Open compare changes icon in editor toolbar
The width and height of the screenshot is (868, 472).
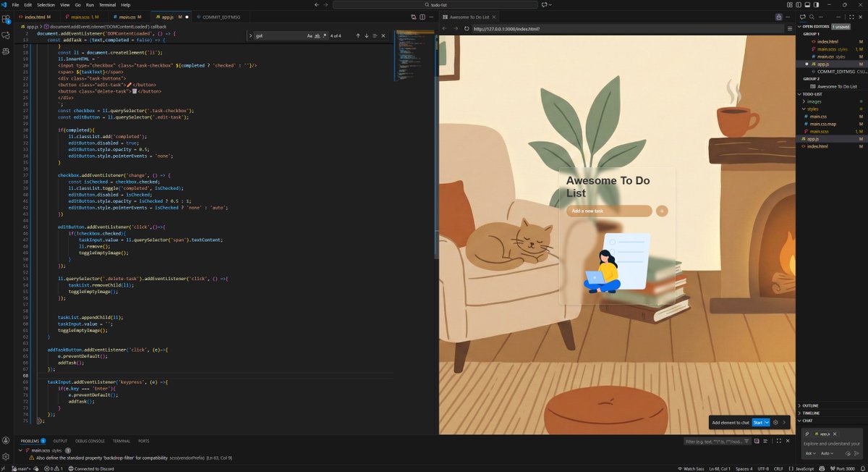[414, 17]
